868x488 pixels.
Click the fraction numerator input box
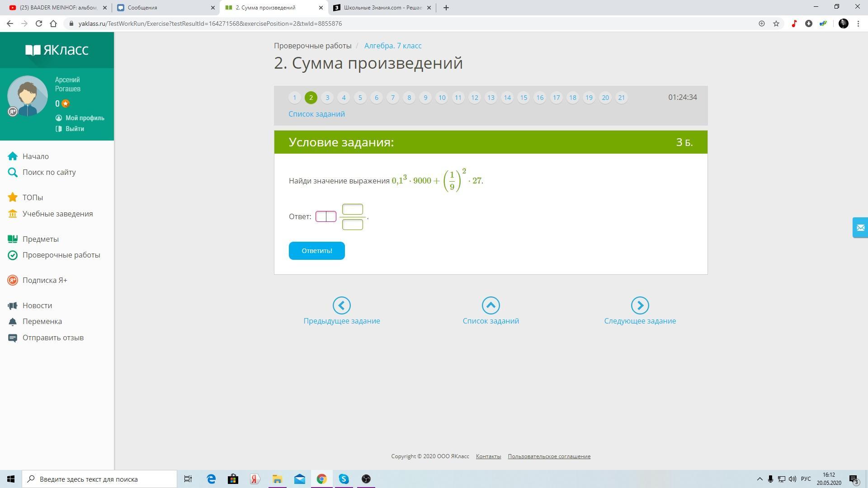pyautogui.click(x=352, y=209)
